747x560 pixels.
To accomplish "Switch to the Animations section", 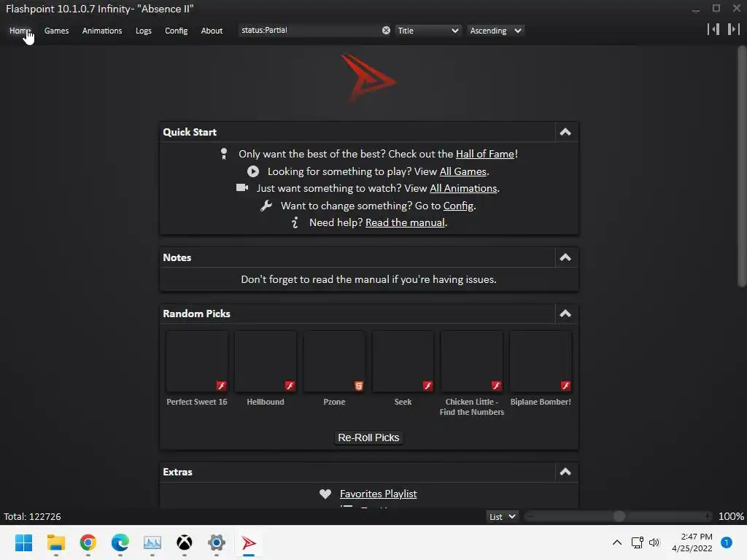I will click(x=102, y=31).
